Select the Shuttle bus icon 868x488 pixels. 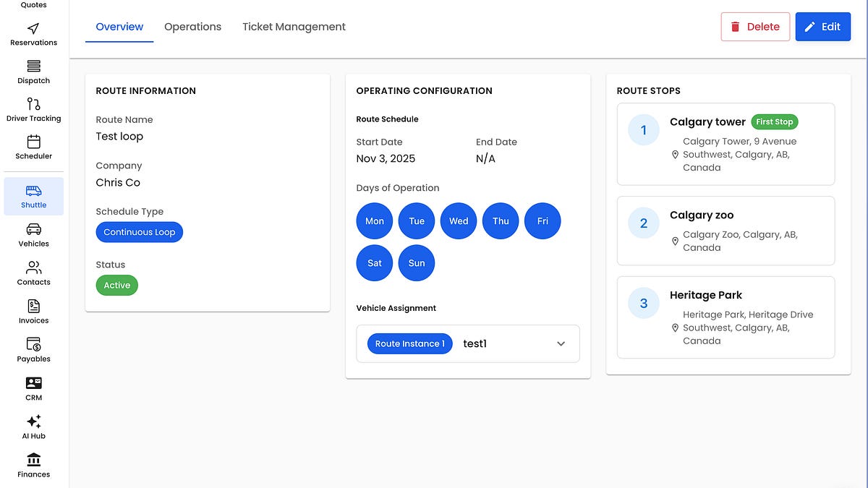tap(33, 191)
